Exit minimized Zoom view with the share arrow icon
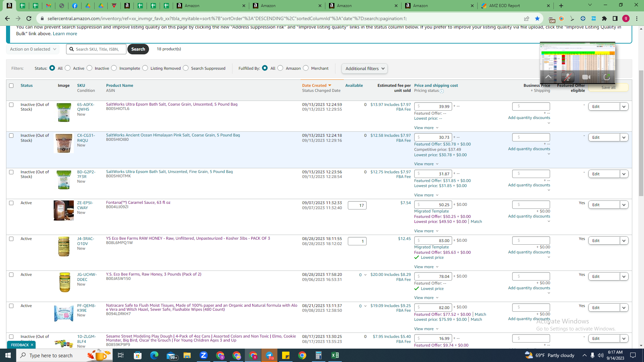Screen dimensions: 644x362 tap(606, 77)
